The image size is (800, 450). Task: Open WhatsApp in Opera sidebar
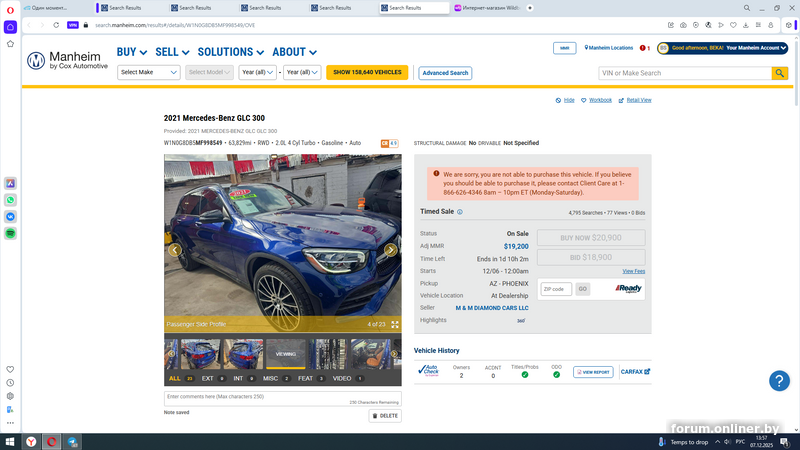click(10, 200)
